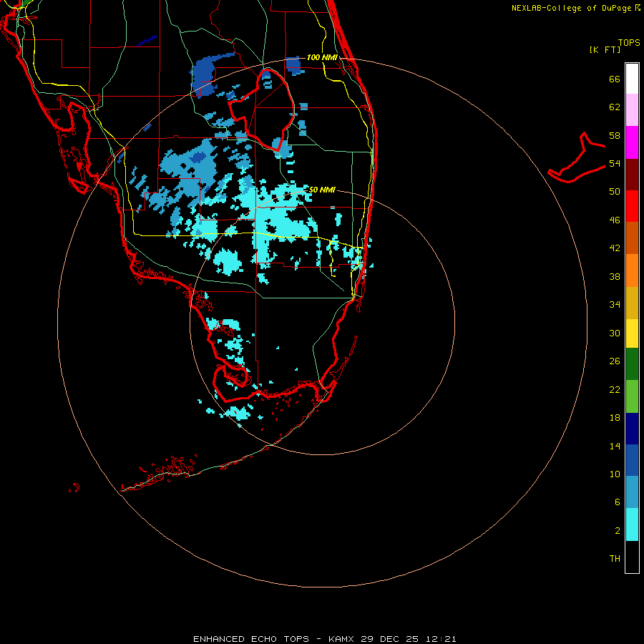Viewport: 644px width, 644px height.
Task: Click the ENHANCED ECHO TOPS caption text
Action: [251, 639]
